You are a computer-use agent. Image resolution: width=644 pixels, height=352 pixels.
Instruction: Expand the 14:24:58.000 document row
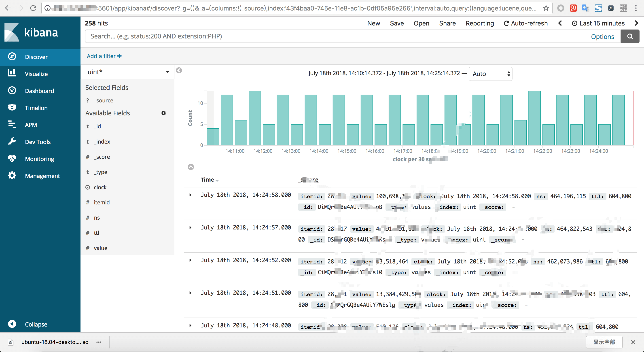190,195
